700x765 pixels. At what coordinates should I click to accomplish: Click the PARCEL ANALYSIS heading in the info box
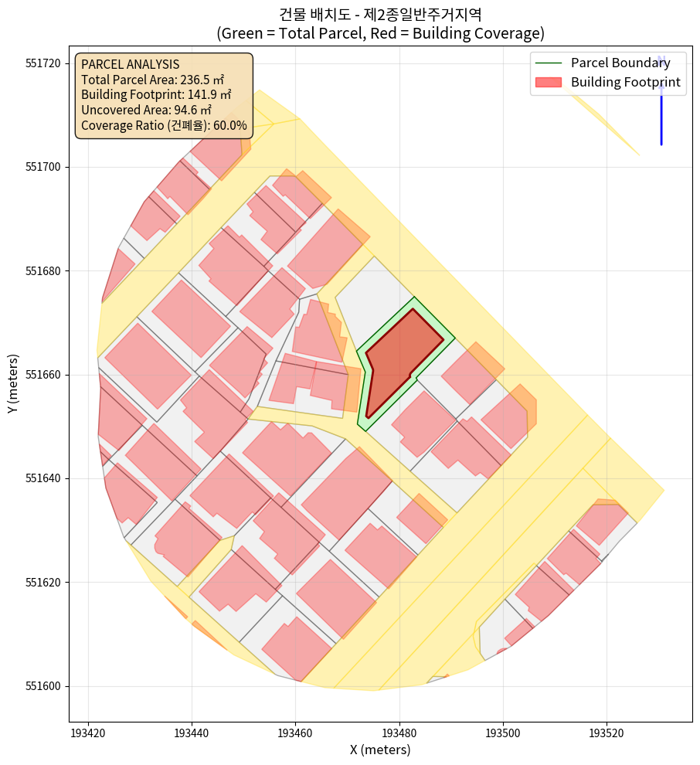(x=130, y=64)
